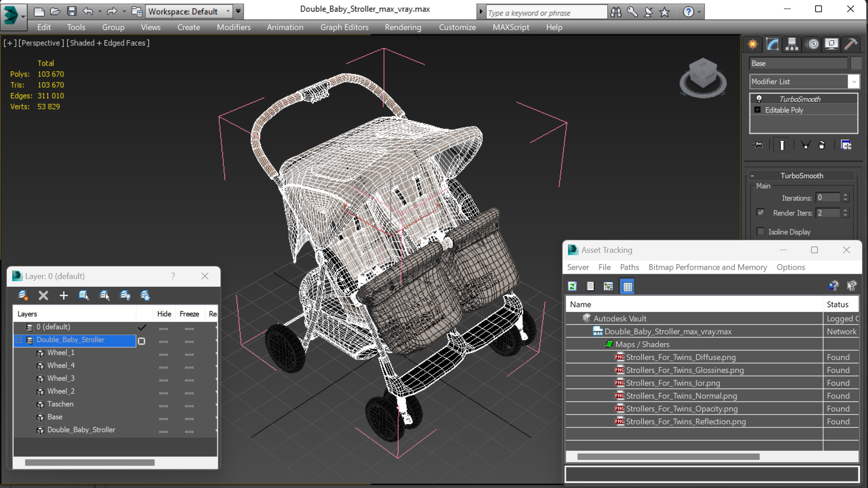Click the favorites star icon
This screenshot has height=488, width=868.
pyautogui.click(x=664, y=12)
